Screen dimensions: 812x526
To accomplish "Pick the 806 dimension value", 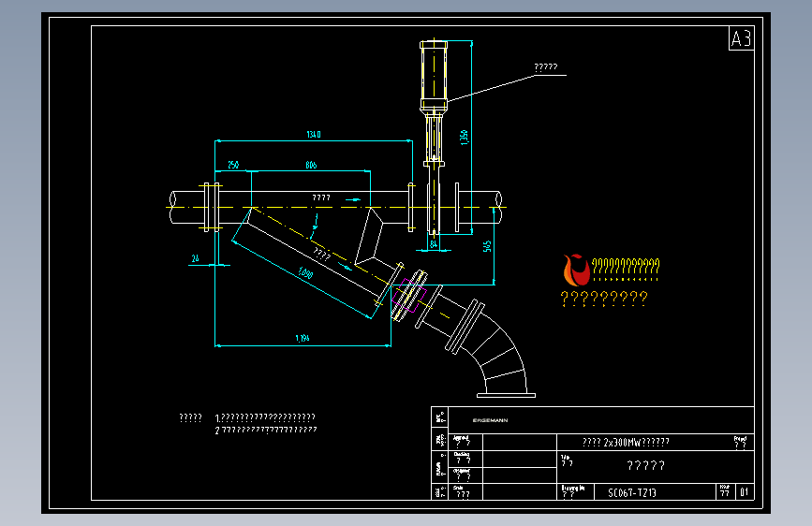I will 311,165.
